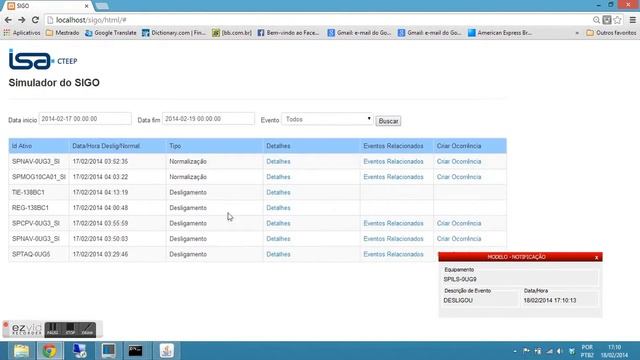Open the Java application taskbar icon
The height and width of the screenshot is (360, 640).
point(166,351)
